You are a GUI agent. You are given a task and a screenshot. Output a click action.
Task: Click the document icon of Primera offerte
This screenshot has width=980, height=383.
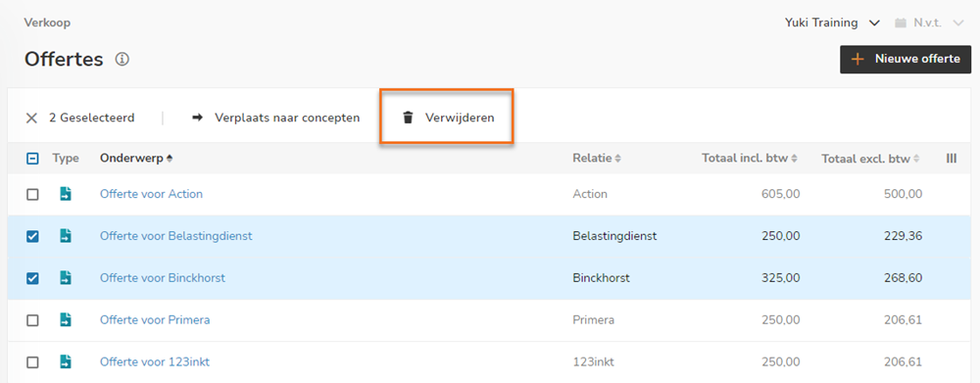pyautogui.click(x=66, y=319)
